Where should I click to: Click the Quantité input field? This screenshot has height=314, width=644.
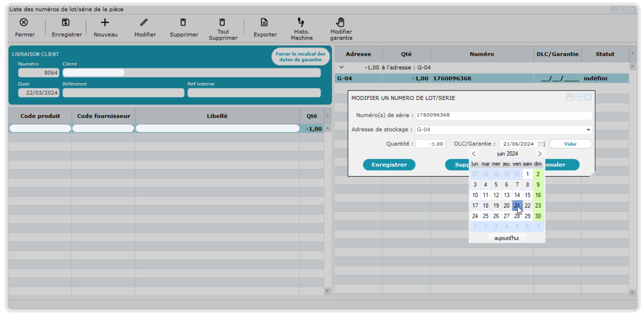(430, 144)
